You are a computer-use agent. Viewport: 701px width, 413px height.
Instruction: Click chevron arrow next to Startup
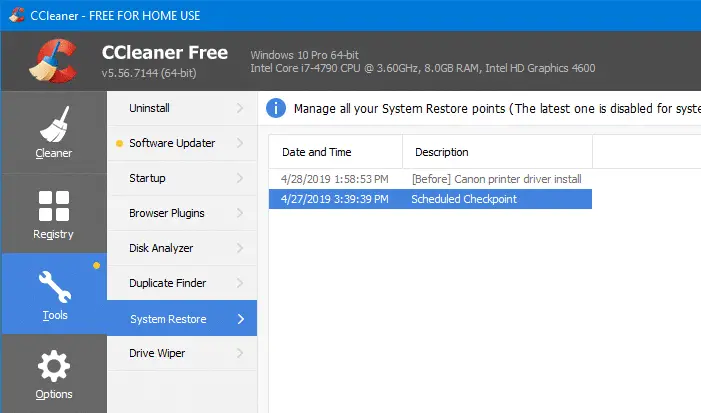(240, 178)
